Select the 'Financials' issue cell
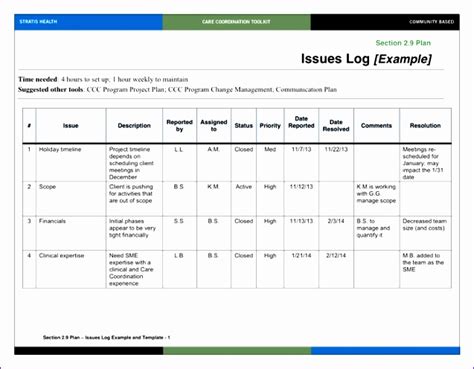 (x=71, y=233)
